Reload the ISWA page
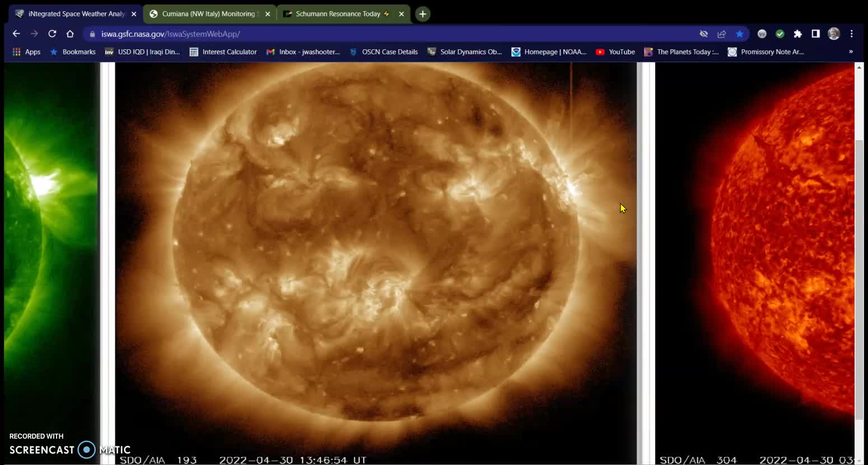Screen dimensions: 868x465 (x=52, y=34)
